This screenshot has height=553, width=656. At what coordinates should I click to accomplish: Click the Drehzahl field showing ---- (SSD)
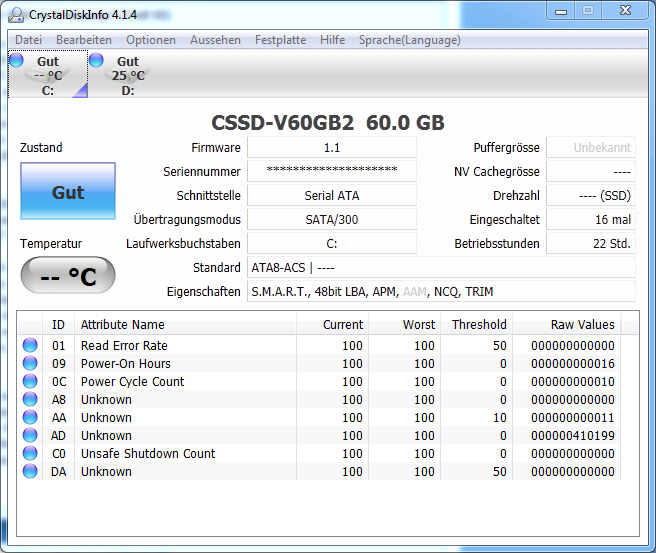click(x=591, y=195)
